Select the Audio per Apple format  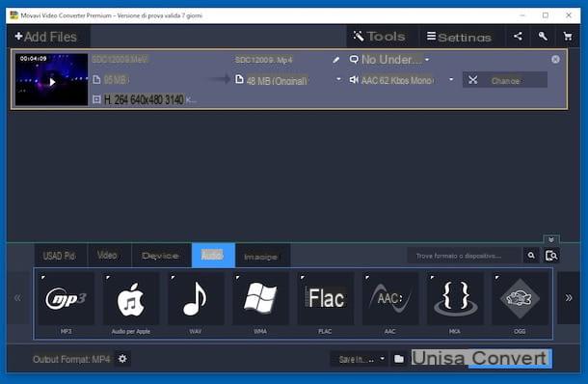pos(131,299)
